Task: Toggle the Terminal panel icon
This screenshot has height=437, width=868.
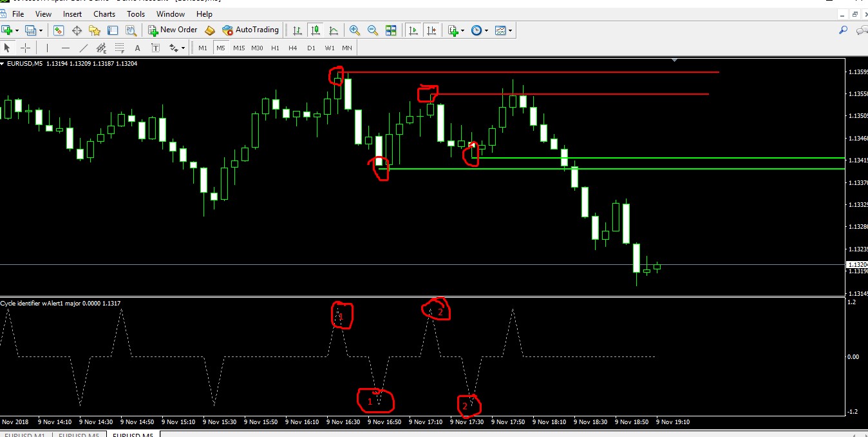Action: point(113,30)
